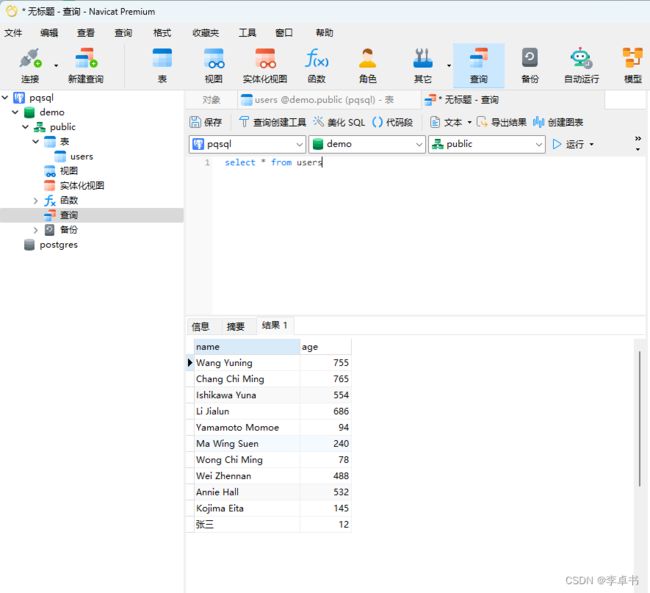This screenshot has width=650, height=593.
Task: Open the 函数 (Function) toolbar icon
Action: tap(316, 66)
